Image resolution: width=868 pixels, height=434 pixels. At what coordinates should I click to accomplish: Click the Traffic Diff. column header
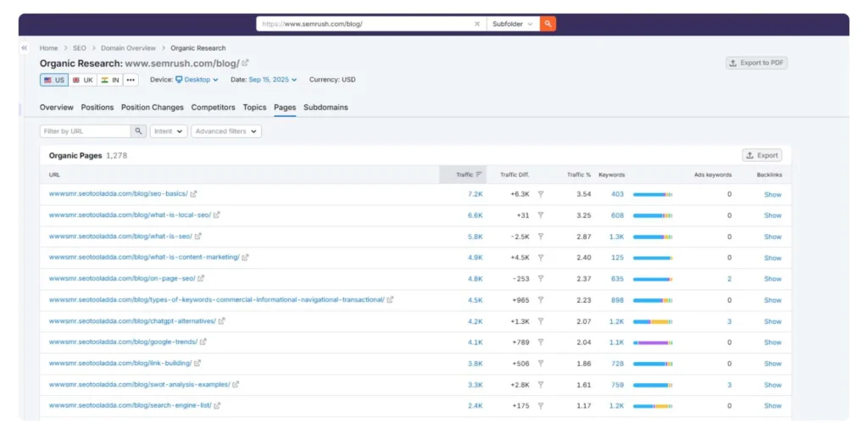pos(515,175)
